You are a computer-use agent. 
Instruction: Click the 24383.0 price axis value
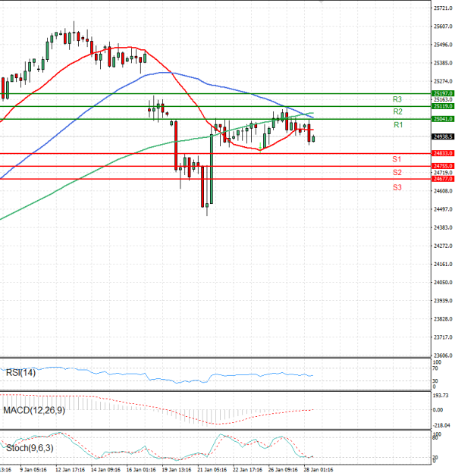click(443, 227)
